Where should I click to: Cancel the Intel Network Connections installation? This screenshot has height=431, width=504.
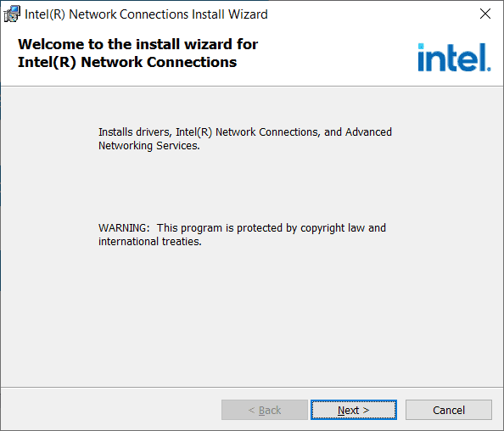pos(449,410)
